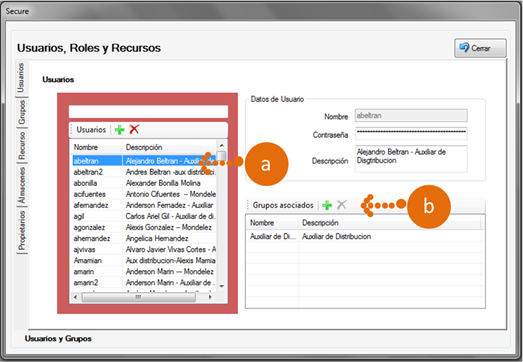Click the red X delete user icon
Viewport: 523px width, 362px height.
click(134, 129)
